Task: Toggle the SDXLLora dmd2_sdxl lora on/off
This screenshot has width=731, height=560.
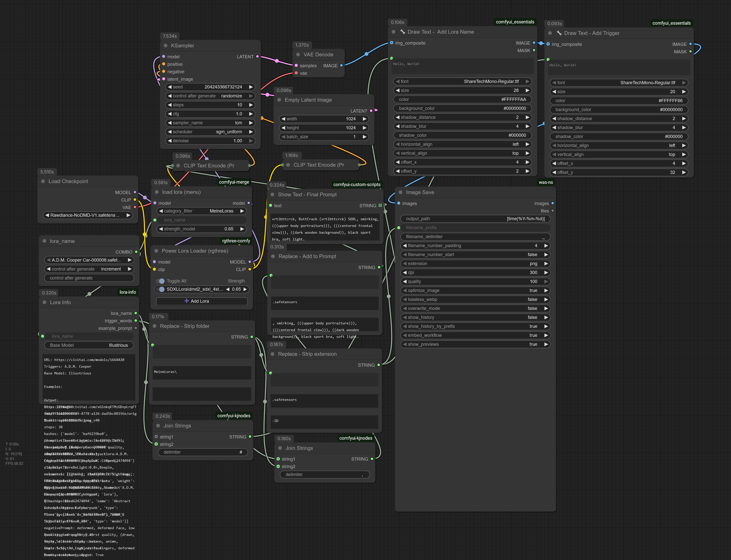Action: (161, 289)
